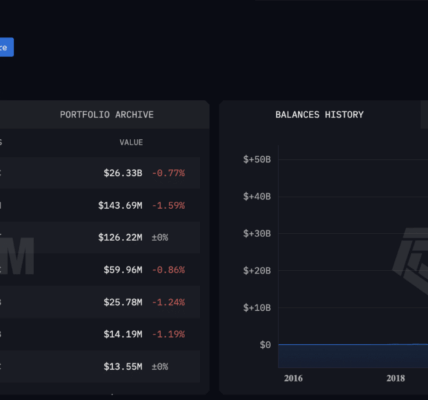Click the tab next to Balances History
This screenshot has width=428, height=400.
coord(424,115)
